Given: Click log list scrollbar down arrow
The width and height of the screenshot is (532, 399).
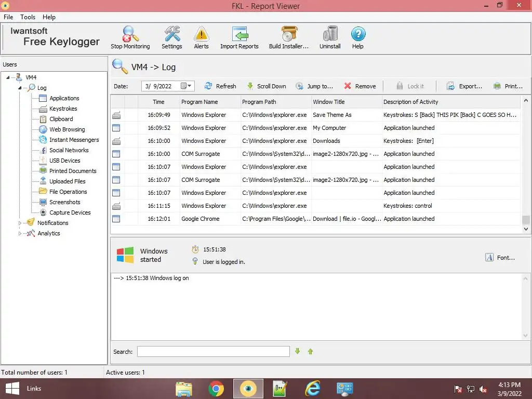Looking at the screenshot, I should pos(526,229).
